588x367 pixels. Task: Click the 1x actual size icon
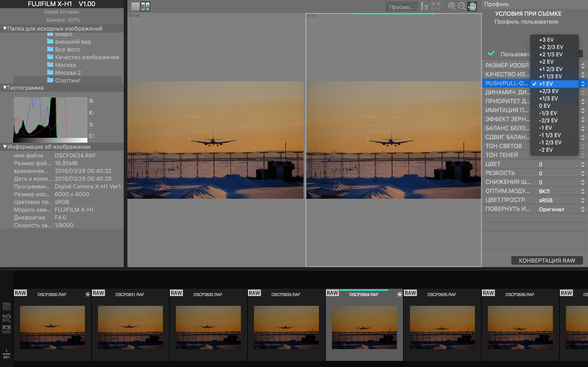tap(424, 7)
